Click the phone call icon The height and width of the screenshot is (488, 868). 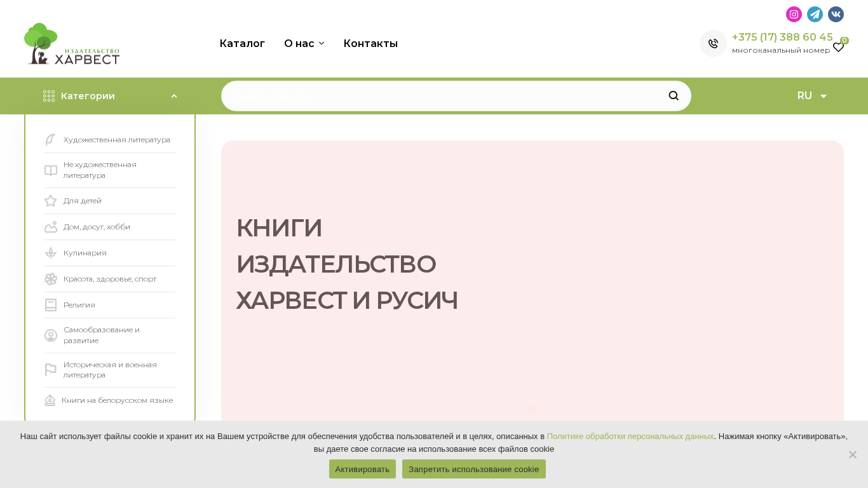(x=713, y=44)
